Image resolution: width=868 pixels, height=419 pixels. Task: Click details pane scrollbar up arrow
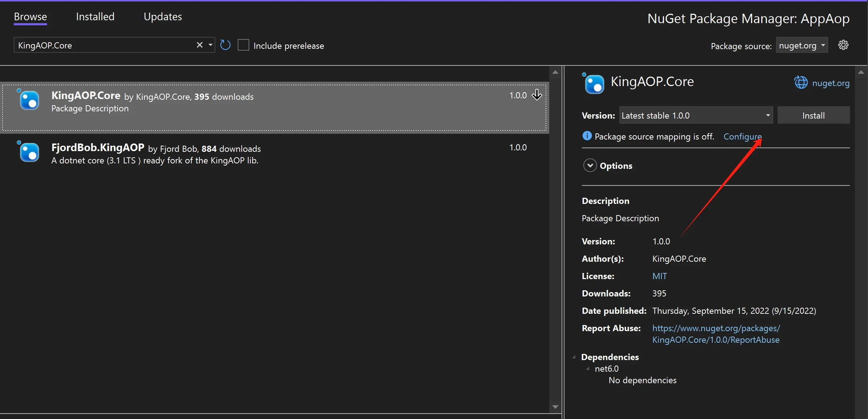click(x=861, y=72)
